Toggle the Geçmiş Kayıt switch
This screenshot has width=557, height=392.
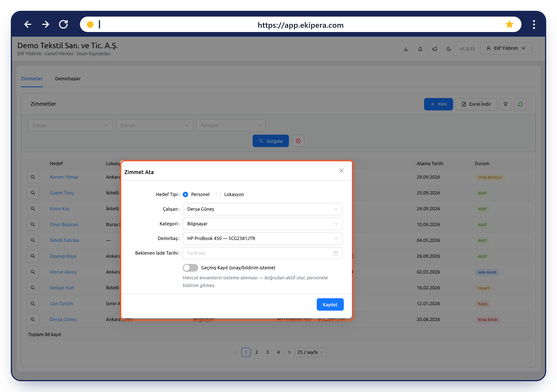point(190,268)
